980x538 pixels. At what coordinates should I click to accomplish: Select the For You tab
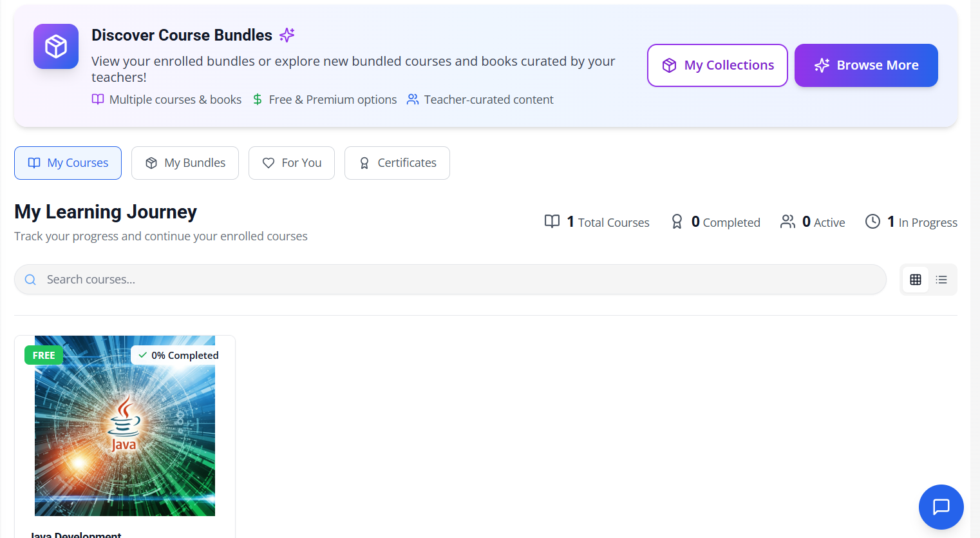(x=291, y=162)
